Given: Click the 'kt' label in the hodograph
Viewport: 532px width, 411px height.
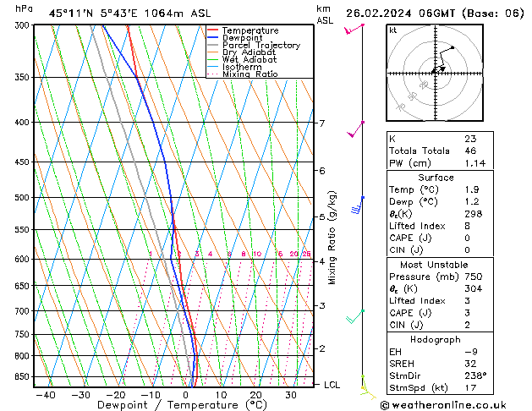Looking at the screenshot, I should 393,30.
